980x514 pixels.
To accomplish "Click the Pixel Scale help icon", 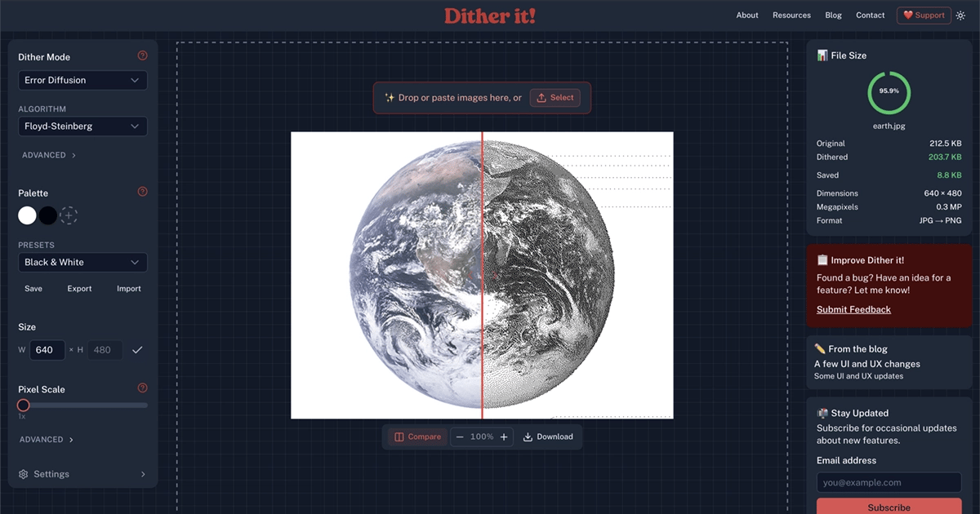I will pyautogui.click(x=143, y=388).
